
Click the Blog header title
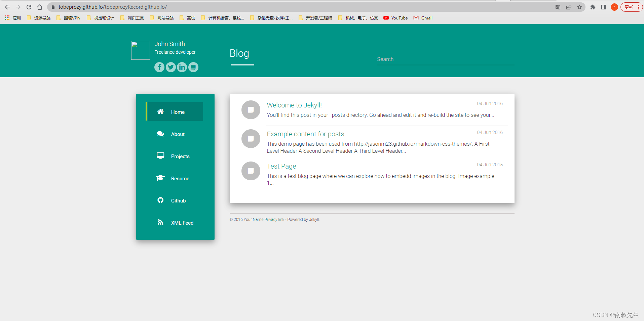coord(239,53)
